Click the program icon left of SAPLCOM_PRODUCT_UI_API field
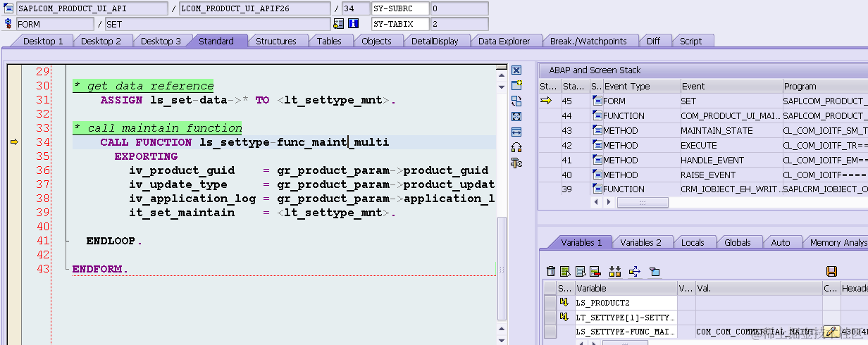 tap(8, 8)
